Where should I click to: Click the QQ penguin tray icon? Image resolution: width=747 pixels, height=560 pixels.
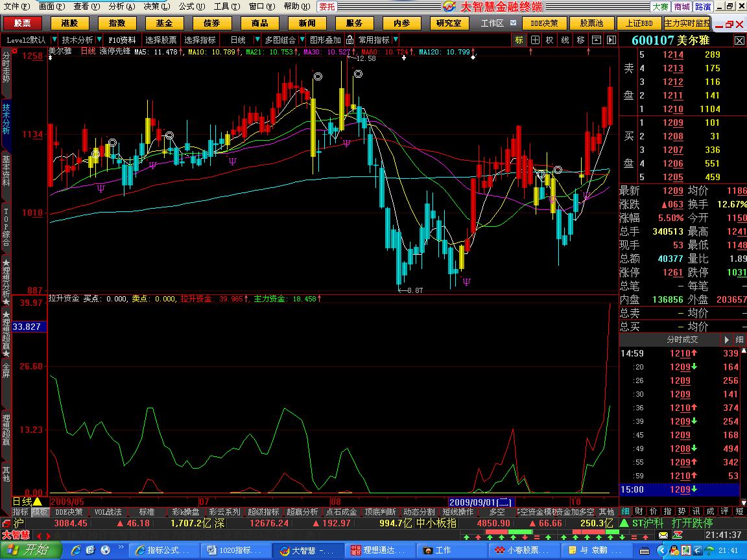(x=674, y=550)
